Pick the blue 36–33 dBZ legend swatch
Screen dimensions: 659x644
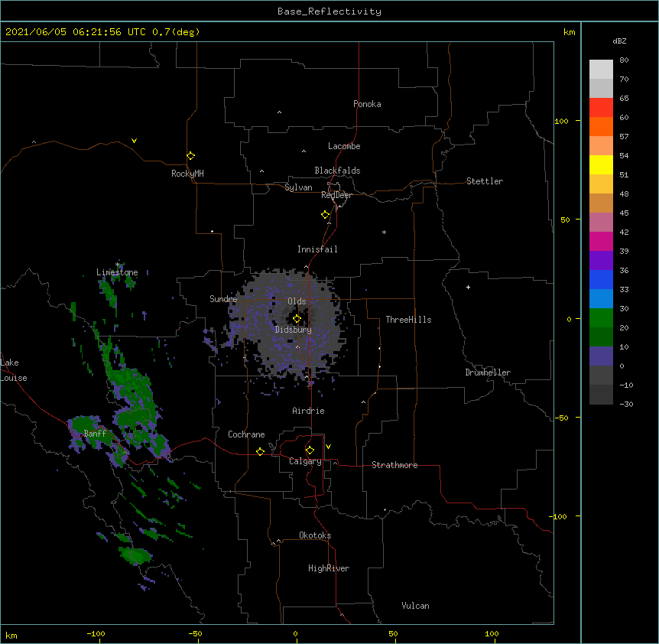click(601, 279)
